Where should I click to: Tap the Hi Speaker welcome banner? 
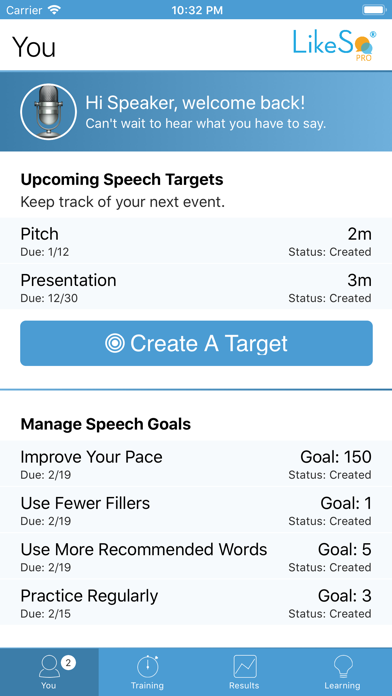coord(196,111)
